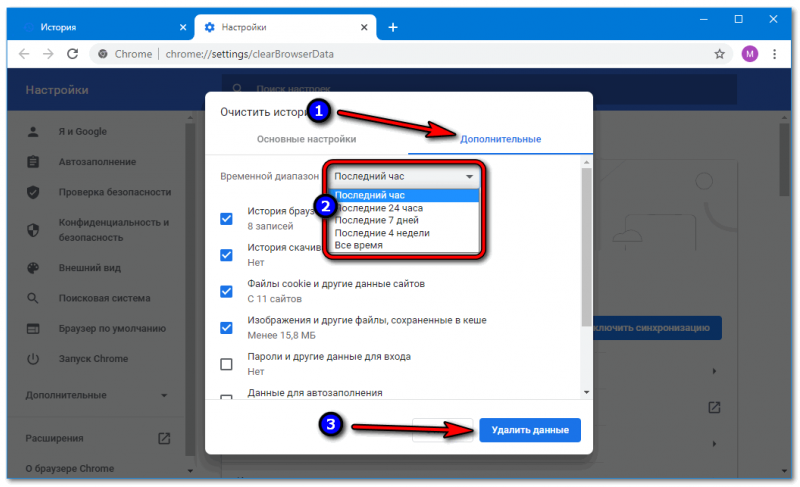
Task: Bookmark this page with the star icon
Action: (x=719, y=53)
